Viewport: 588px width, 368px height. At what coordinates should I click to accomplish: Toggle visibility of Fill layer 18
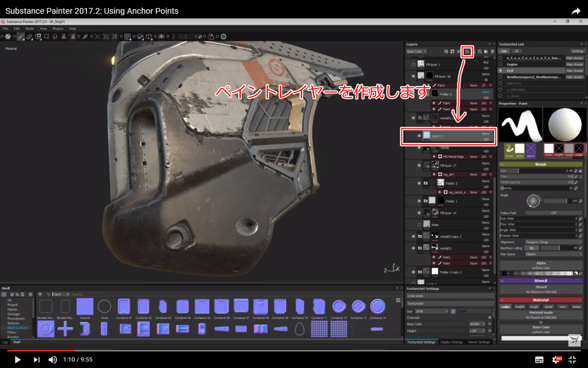pyautogui.click(x=413, y=76)
